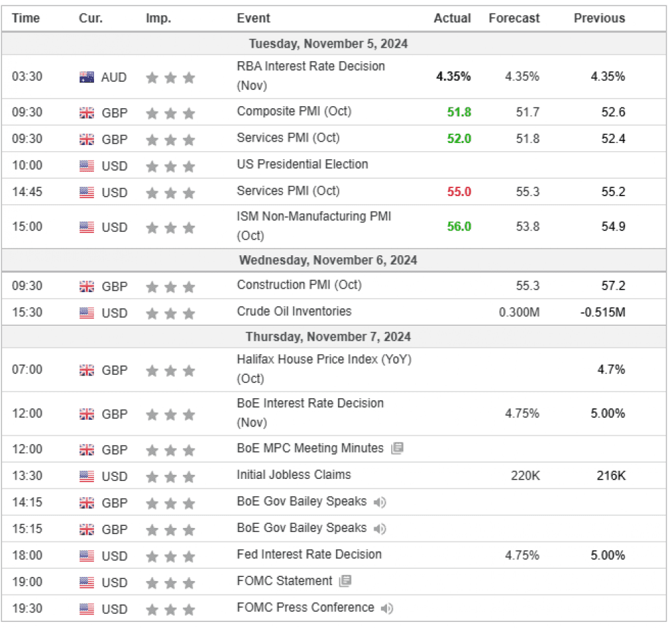Click the Forecast column header
The image size is (672, 628).
(x=514, y=18)
